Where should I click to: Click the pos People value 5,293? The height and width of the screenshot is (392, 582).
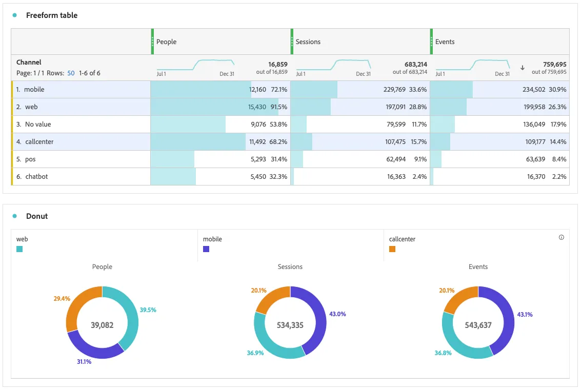pyautogui.click(x=258, y=159)
